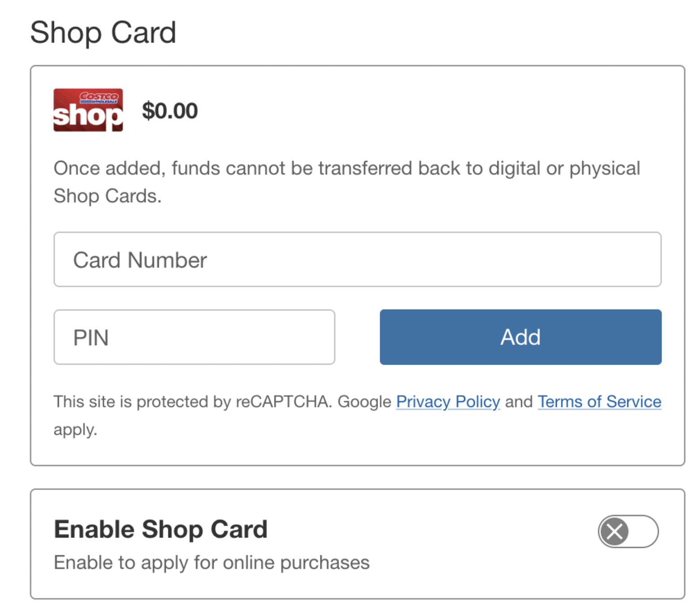Click the word 'Google' before Privacy Policy
The width and height of the screenshot is (700, 612).
[x=364, y=402]
